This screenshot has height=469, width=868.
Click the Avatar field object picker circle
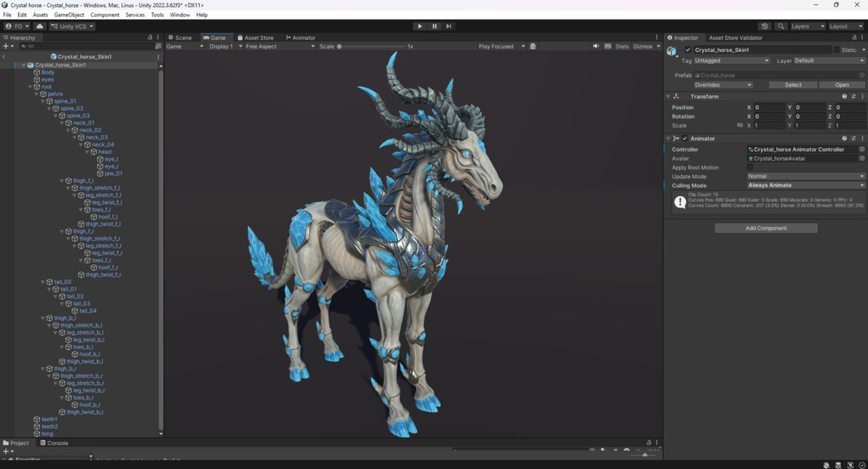(861, 158)
